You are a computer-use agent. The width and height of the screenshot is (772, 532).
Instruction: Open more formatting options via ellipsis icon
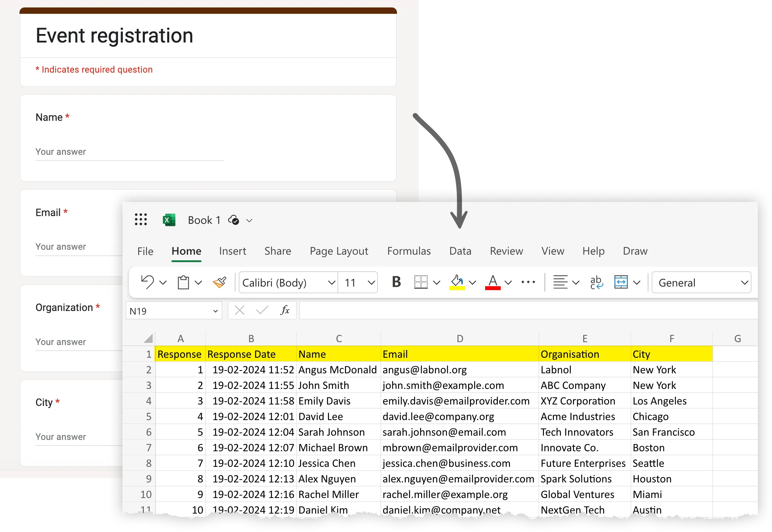(x=528, y=282)
